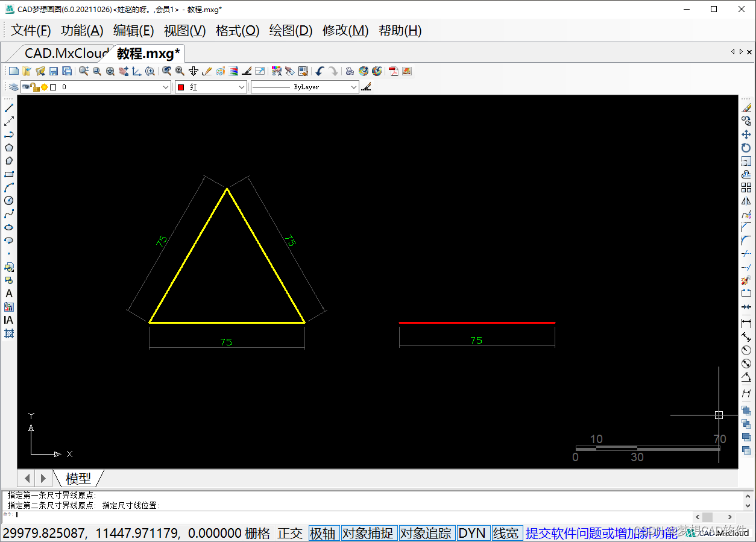
Task: Select the Spline curve tool
Action: pos(9,214)
